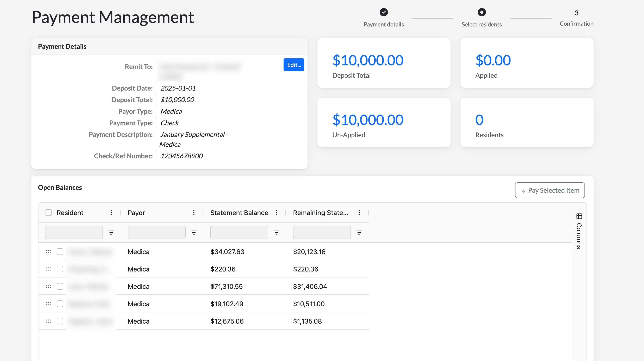Click the Payor filter options icon
Viewport: 644px width, 361px height.
coord(194,233)
